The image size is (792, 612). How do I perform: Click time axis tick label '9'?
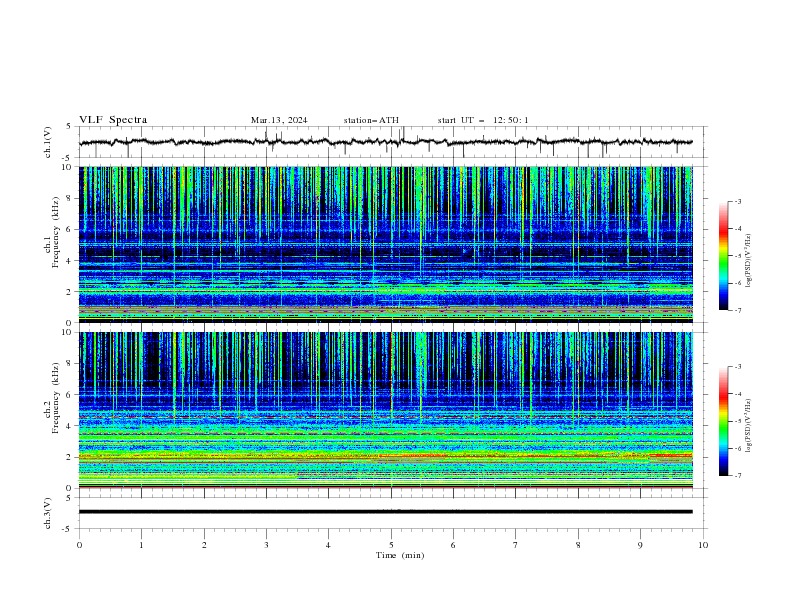640,545
